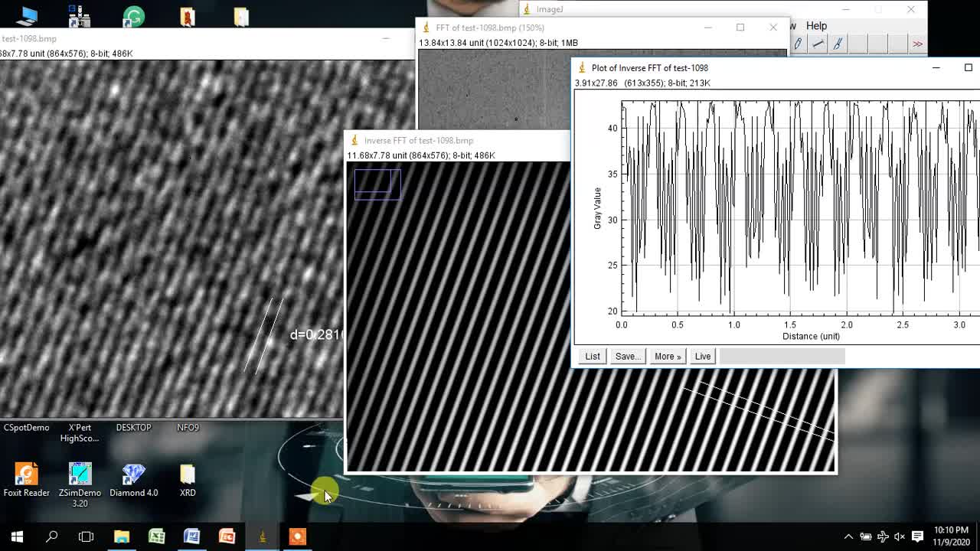Click the Save... button in the plot window

[x=628, y=356]
